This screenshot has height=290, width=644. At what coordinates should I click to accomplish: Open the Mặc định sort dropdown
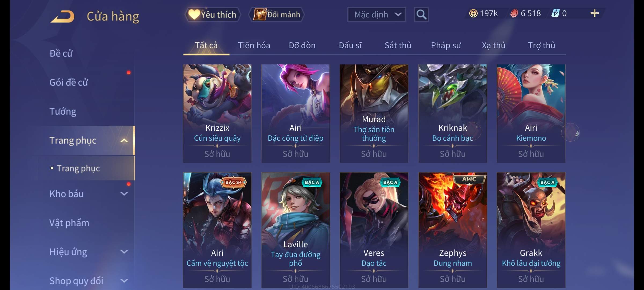[376, 15]
